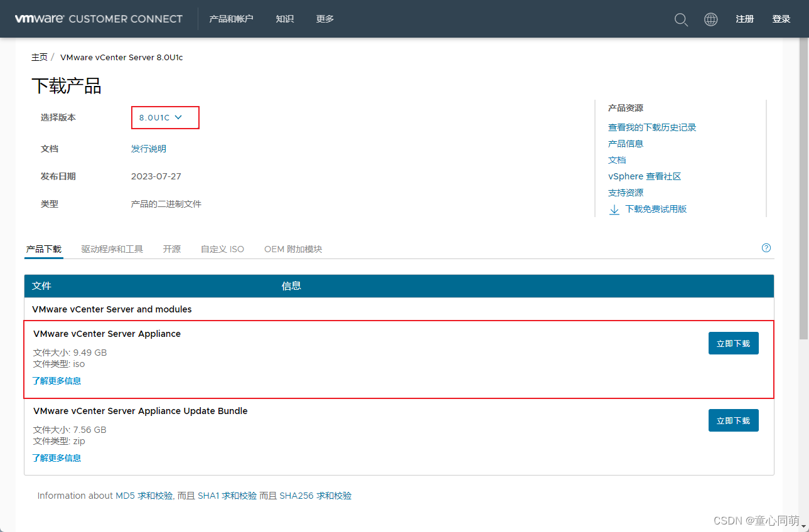Open the 知识 navigation menu
809x532 pixels.
point(284,19)
